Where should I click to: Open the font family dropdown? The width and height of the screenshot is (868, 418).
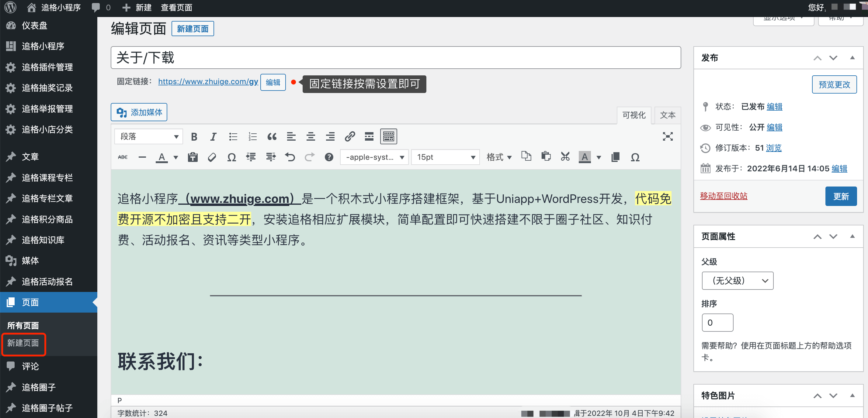(374, 157)
